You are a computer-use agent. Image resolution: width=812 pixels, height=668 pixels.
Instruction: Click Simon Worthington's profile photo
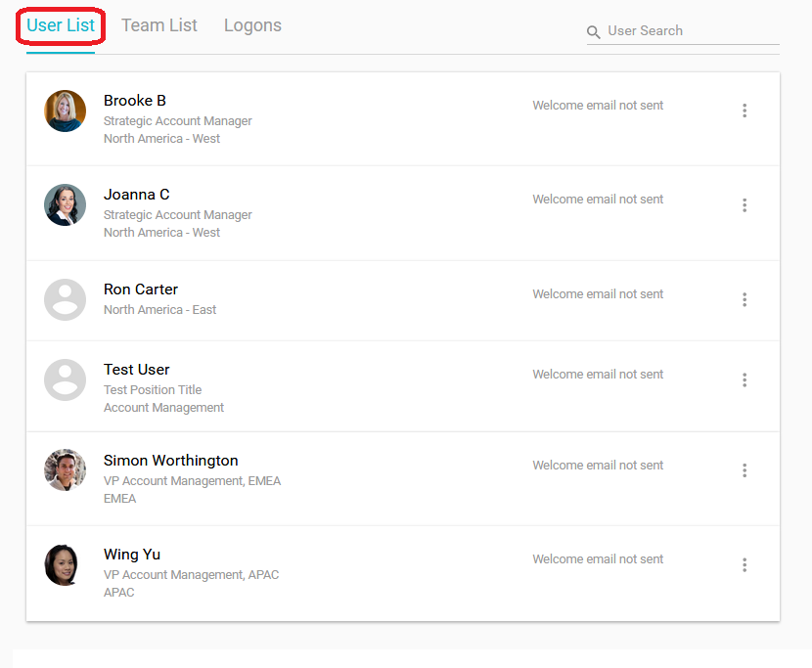click(x=65, y=470)
